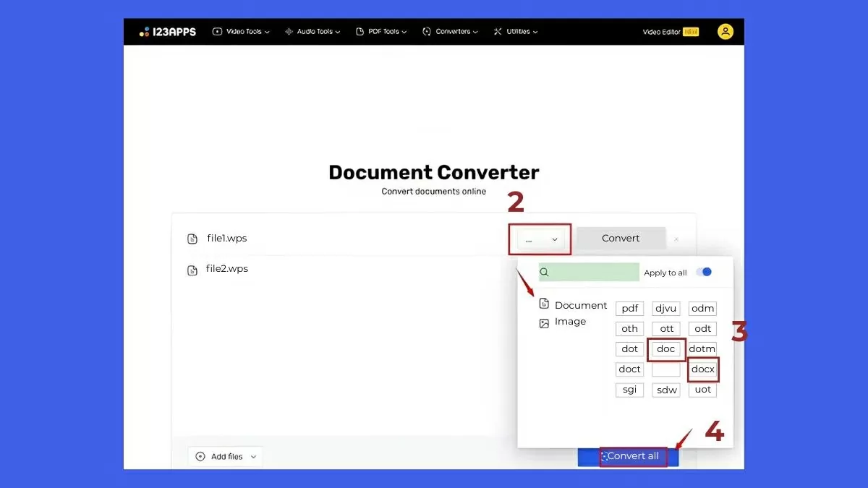Screen dimensions: 868x488
Task: Open the user account icon
Action: [x=726, y=31]
